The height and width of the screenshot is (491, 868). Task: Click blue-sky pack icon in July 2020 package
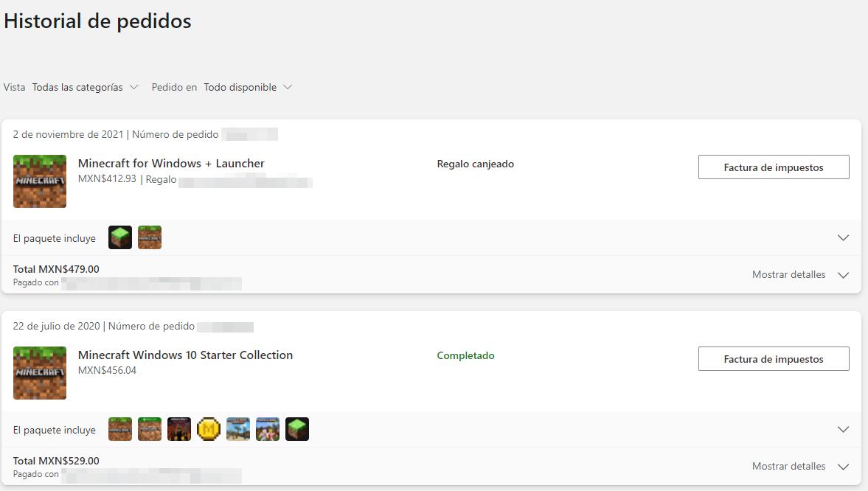238,429
